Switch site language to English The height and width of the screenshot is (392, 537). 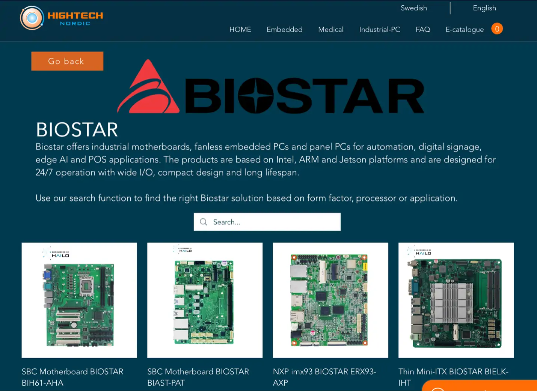[484, 8]
